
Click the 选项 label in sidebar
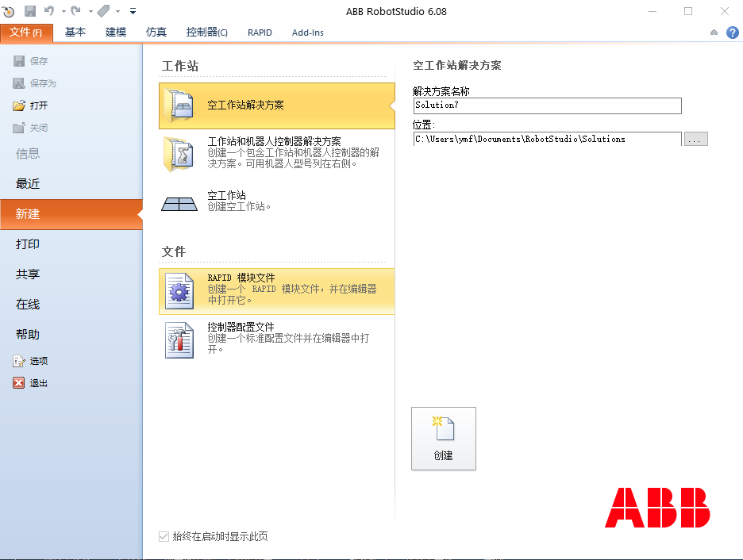(39, 361)
